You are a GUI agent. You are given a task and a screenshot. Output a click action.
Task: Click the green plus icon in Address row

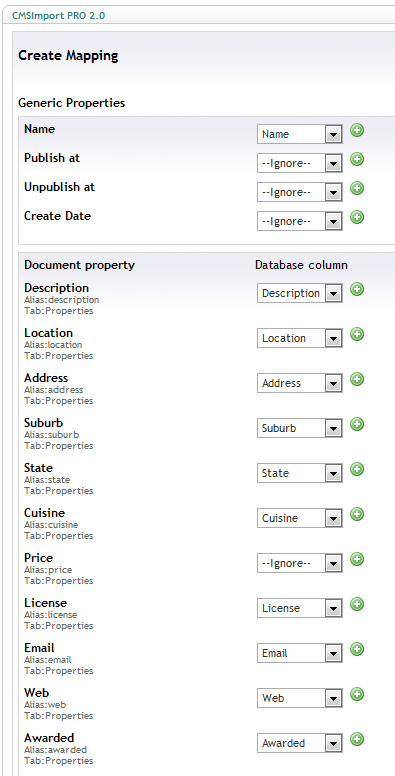click(x=357, y=379)
